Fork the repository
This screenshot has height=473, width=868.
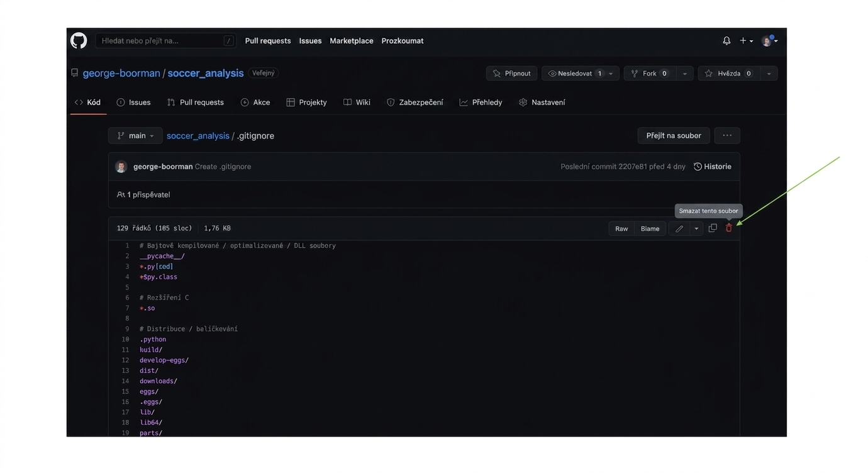coord(650,74)
